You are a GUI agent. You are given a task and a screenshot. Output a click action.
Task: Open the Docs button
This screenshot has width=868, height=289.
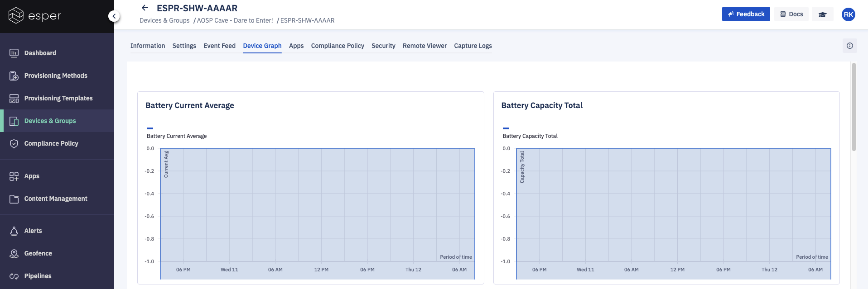pyautogui.click(x=791, y=14)
